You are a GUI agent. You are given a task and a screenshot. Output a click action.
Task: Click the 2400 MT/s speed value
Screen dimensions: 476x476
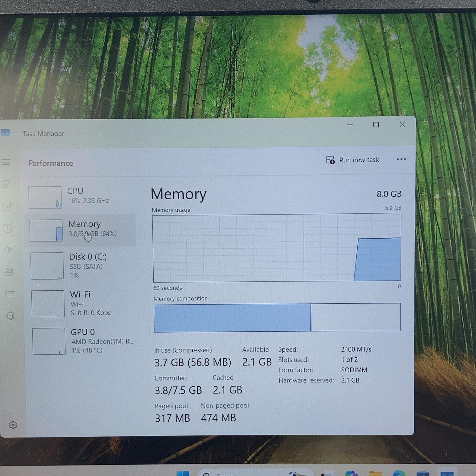[356, 349]
